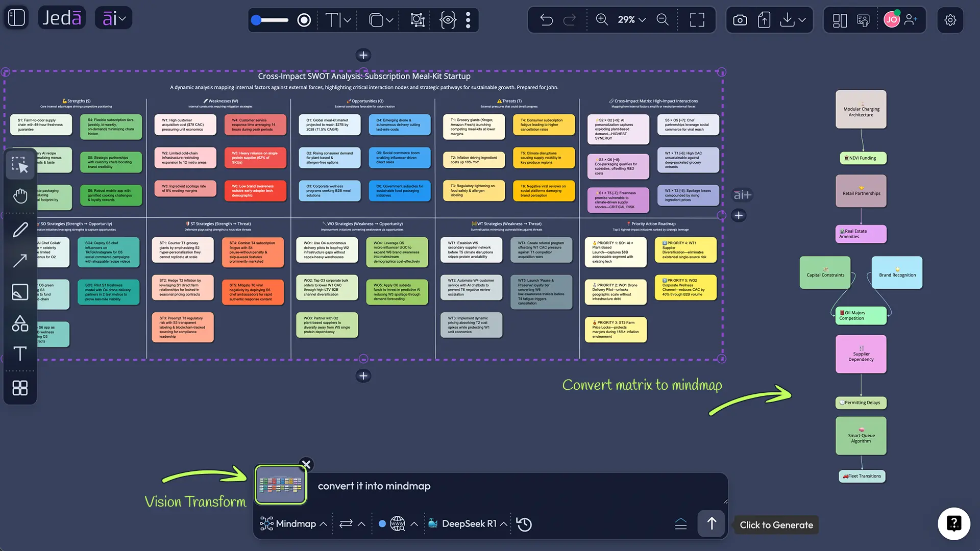The height and width of the screenshot is (551, 980).
Task: Toggle the sidebar panel icon
Action: pyautogui.click(x=16, y=18)
